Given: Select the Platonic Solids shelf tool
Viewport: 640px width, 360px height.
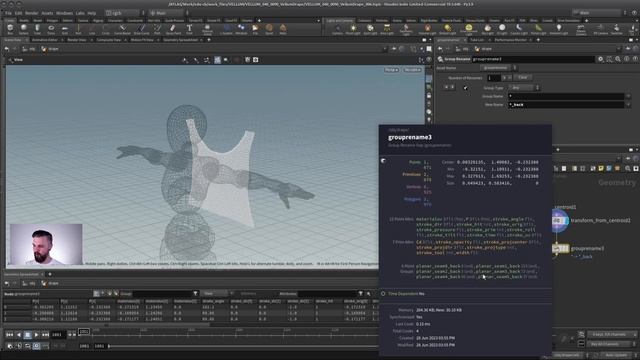Looking at the screenshot, I should 207,29.
